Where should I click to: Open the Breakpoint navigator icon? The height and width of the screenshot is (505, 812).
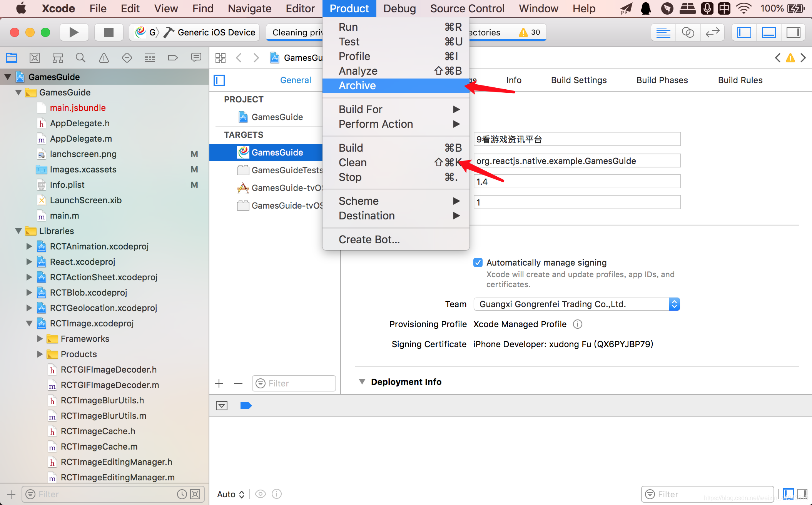pos(173,58)
